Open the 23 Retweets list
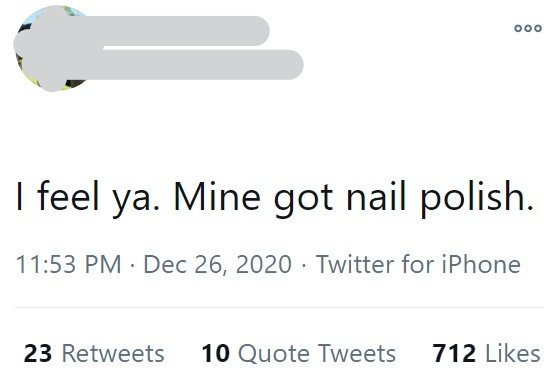 coord(94,354)
